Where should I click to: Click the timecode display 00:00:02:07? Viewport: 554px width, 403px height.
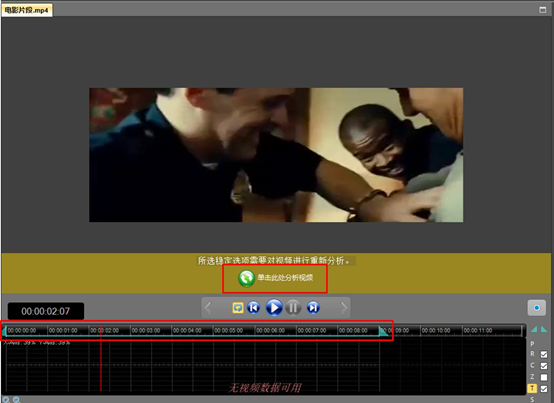(x=46, y=311)
